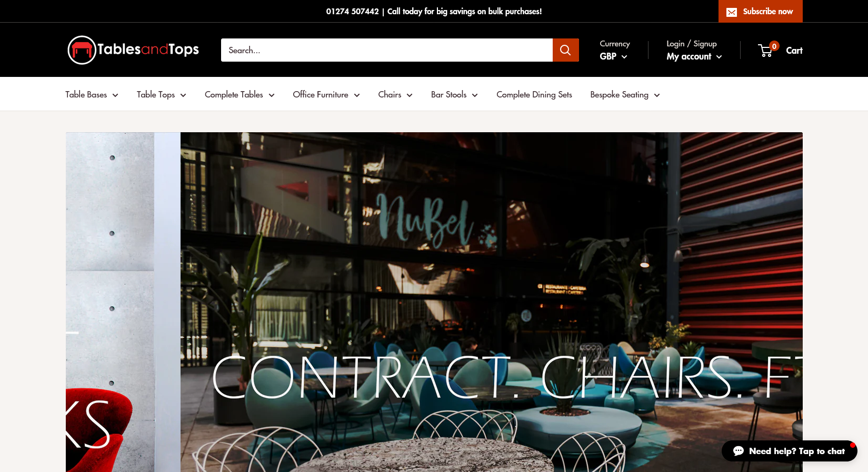Open the My account dropdown
868x472 pixels.
tap(694, 56)
